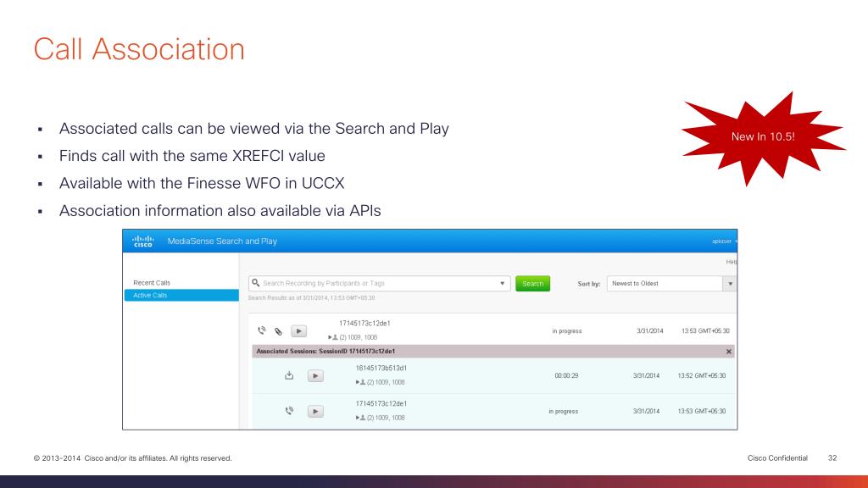Click the Call Association slide title
This screenshot has width=868, height=488.
[139, 49]
